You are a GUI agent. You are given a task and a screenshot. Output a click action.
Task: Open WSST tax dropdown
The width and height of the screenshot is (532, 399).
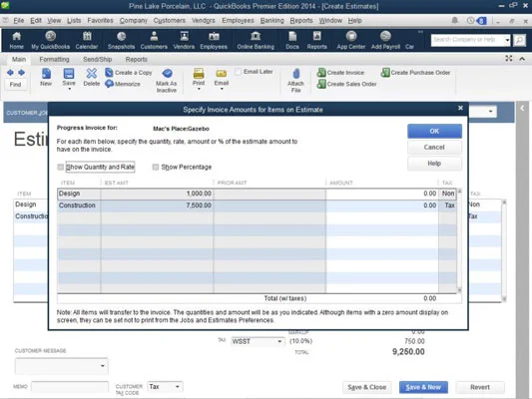click(x=279, y=341)
